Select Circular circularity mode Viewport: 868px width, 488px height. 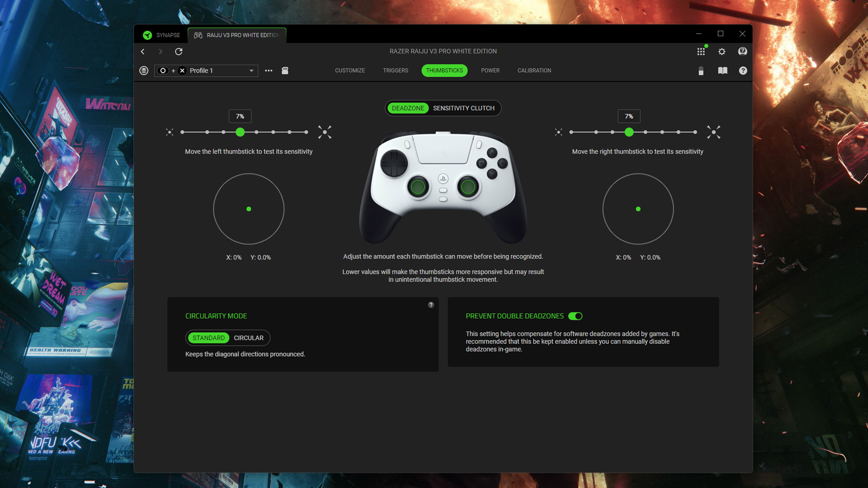(x=248, y=338)
